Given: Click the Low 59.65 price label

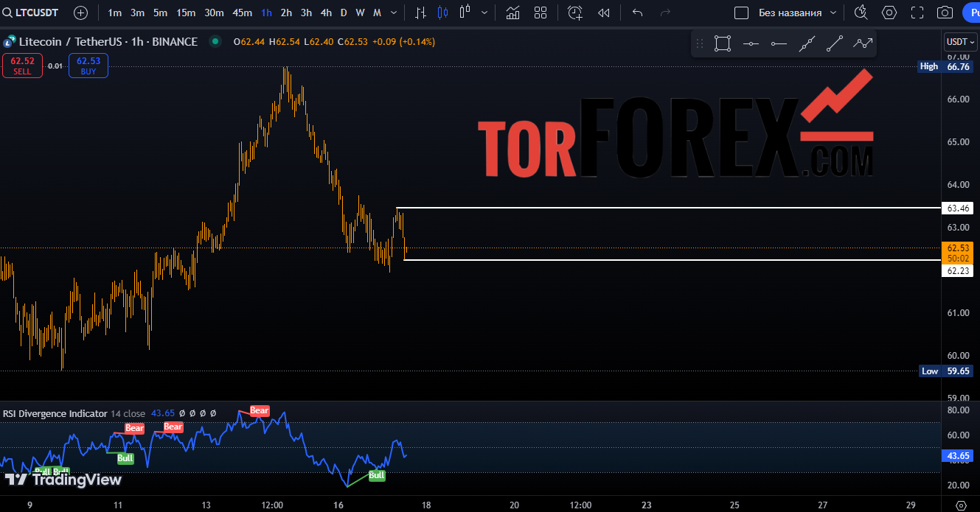Looking at the screenshot, I should click(x=945, y=371).
